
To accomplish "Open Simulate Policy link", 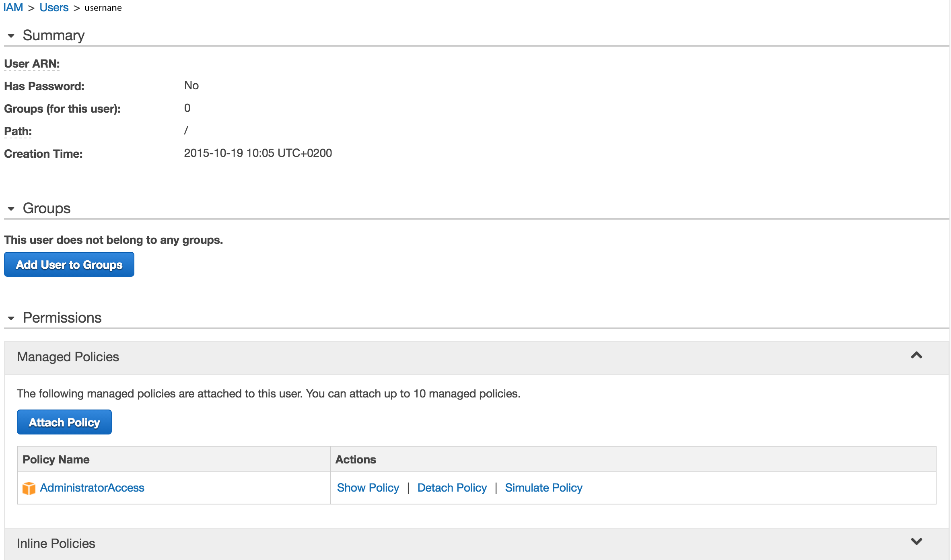I will click(x=543, y=488).
